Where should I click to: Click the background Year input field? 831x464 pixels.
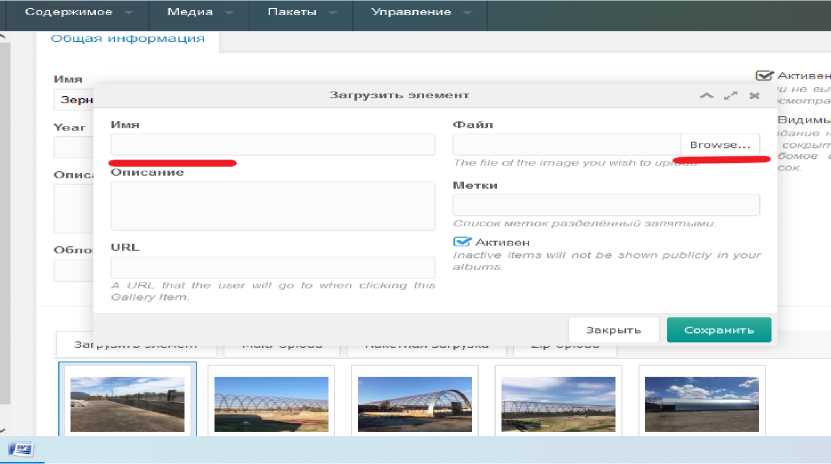tap(74, 148)
